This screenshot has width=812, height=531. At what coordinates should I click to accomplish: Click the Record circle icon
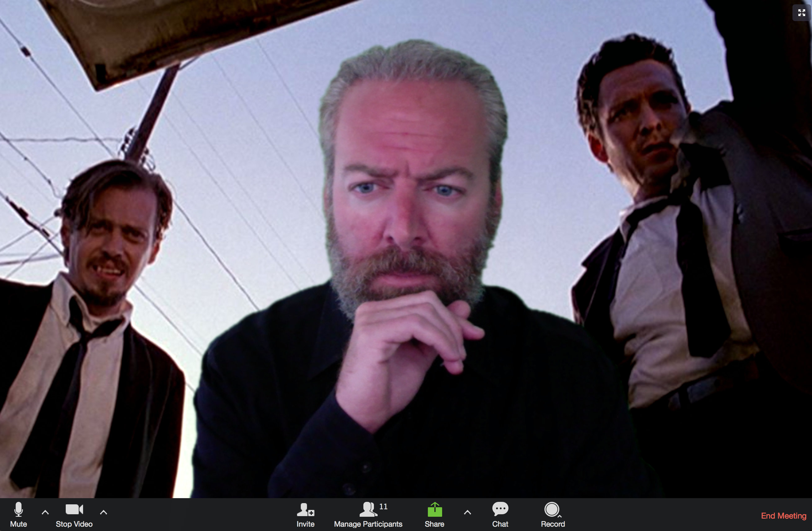[x=551, y=510]
